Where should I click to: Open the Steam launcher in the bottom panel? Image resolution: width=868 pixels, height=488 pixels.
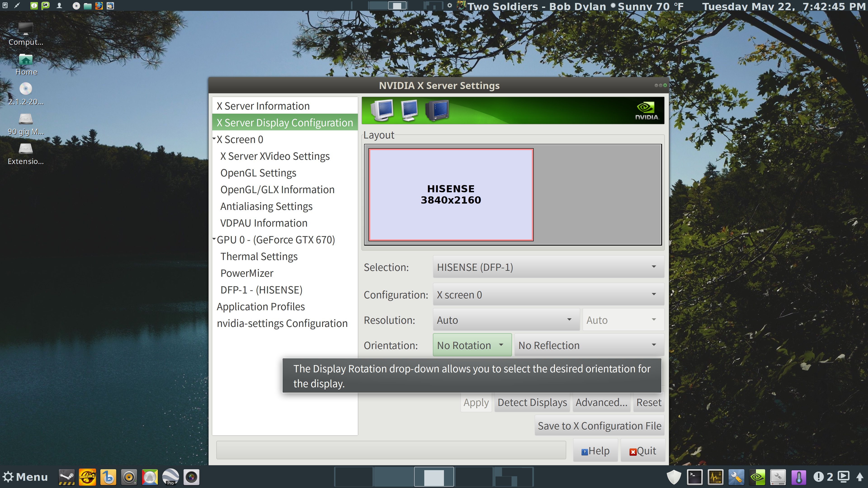[x=66, y=477]
